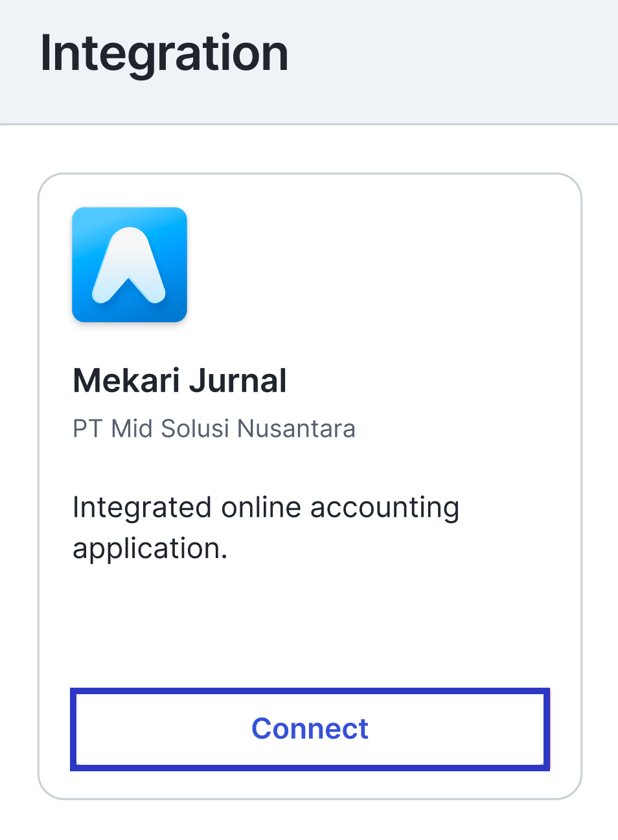618x840 pixels.
Task: Click the word Connect in blue
Action: 310,729
